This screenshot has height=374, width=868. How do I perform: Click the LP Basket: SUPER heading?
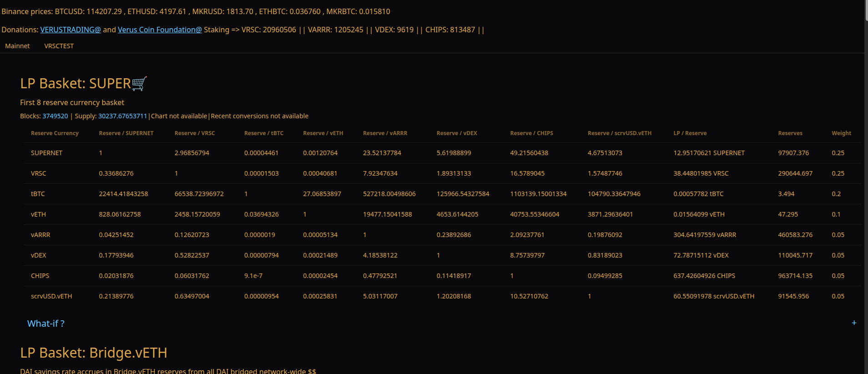coord(76,84)
